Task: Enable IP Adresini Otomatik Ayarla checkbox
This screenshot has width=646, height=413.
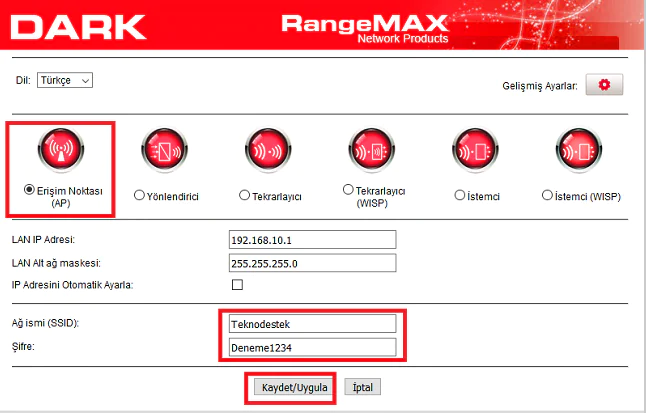Action: pyautogui.click(x=237, y=285)
